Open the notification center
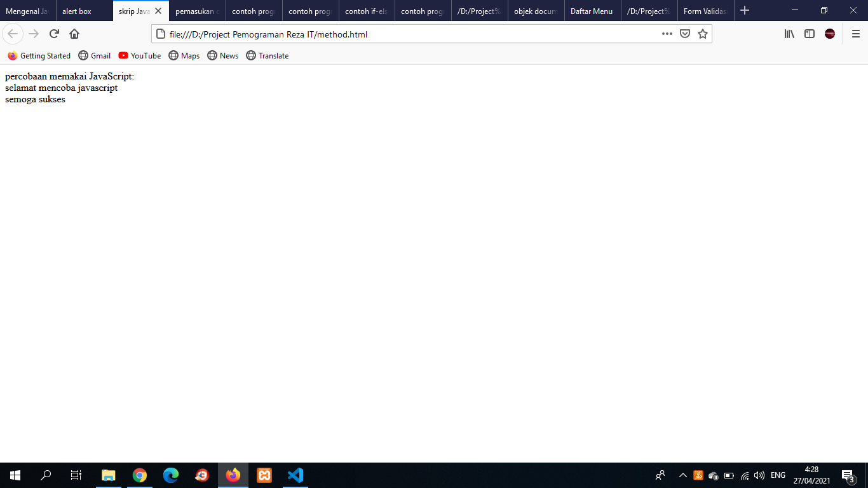The width and height of the screenshot is (868, 488). pyautogui.click(x=848, y=475)
